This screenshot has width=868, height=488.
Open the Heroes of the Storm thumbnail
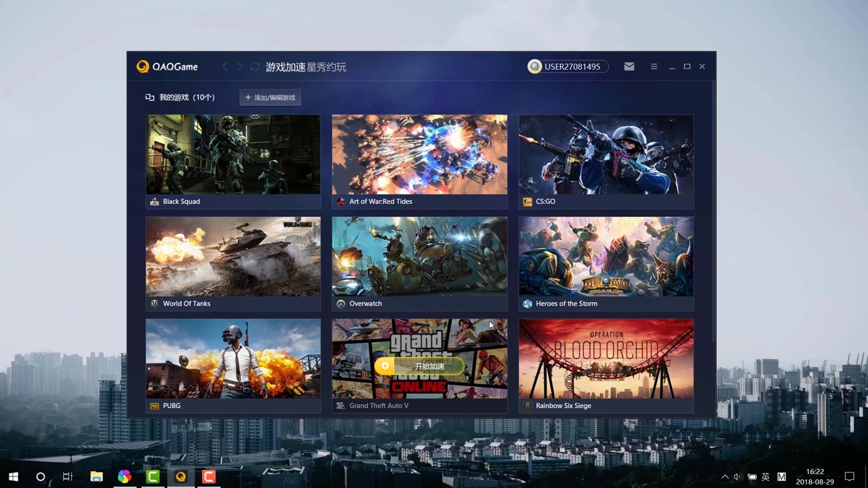tap(606, 256)
